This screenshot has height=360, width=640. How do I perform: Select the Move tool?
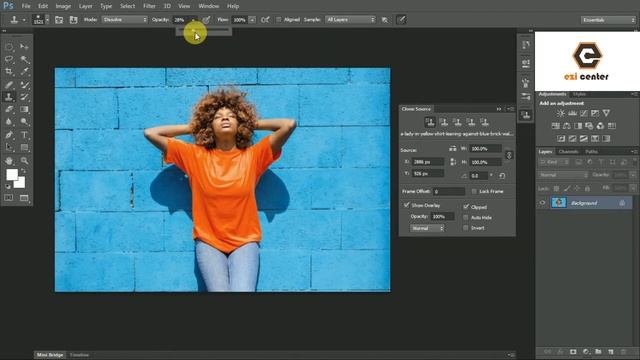click(x=24, y=47)
